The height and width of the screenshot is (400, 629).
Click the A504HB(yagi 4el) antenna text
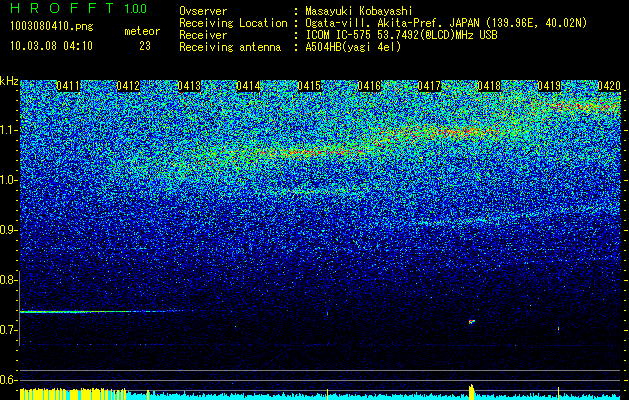[353, 47]
